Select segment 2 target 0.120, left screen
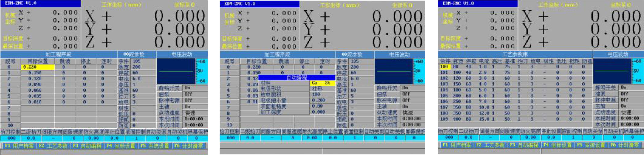Screen dimensions: 644x155 click(38, 79)
